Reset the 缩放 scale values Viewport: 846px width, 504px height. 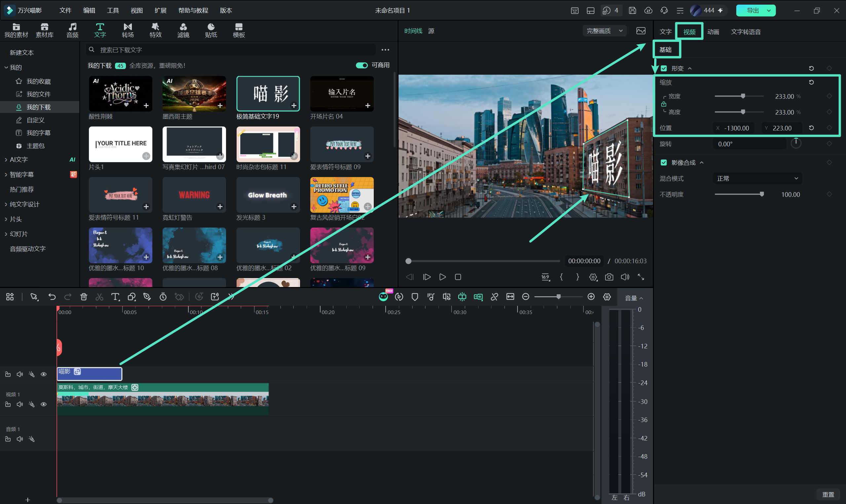coord(811,82)
